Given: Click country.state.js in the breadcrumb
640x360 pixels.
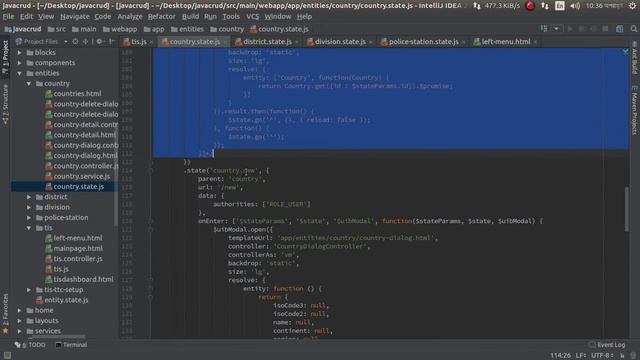Looking at the screenshot, I should pyautogui.click(x=279, y=29).
